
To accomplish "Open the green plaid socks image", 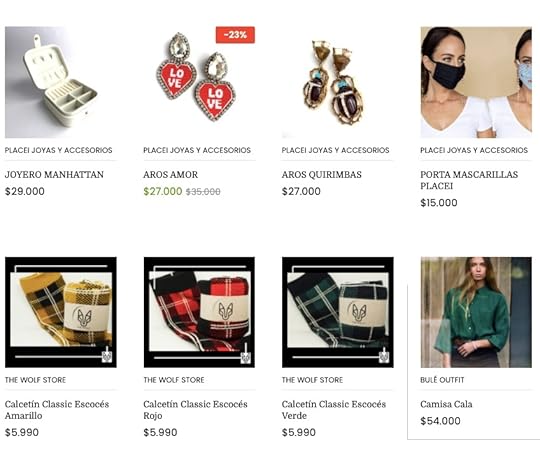I will click(338, 312).
